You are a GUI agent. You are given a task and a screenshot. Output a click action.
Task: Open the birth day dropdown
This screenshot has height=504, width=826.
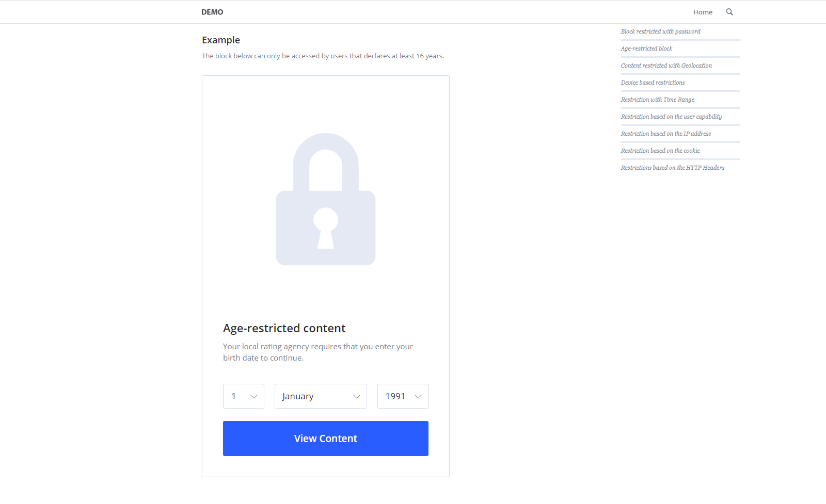click(x=244, y=396)
